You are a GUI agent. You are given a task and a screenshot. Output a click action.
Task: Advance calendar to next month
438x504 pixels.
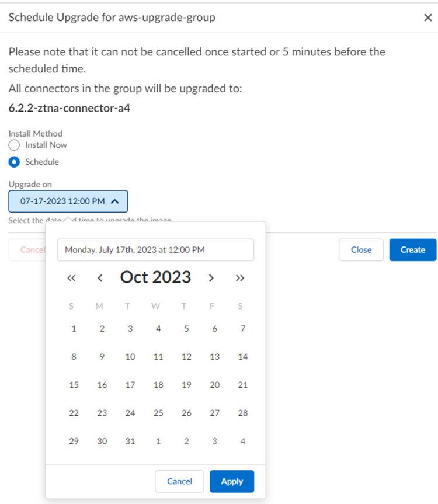pyautogui.click(x=211, y=278)
